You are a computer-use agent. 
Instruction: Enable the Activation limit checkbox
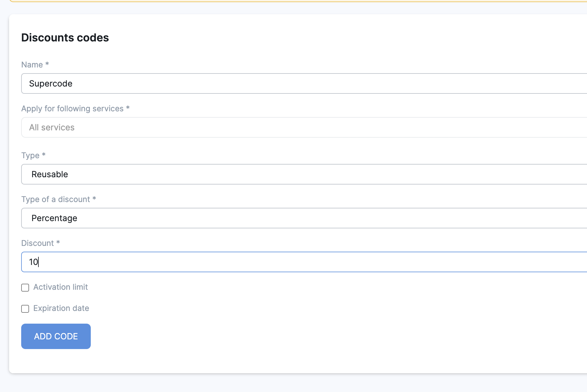pos(25,287)
